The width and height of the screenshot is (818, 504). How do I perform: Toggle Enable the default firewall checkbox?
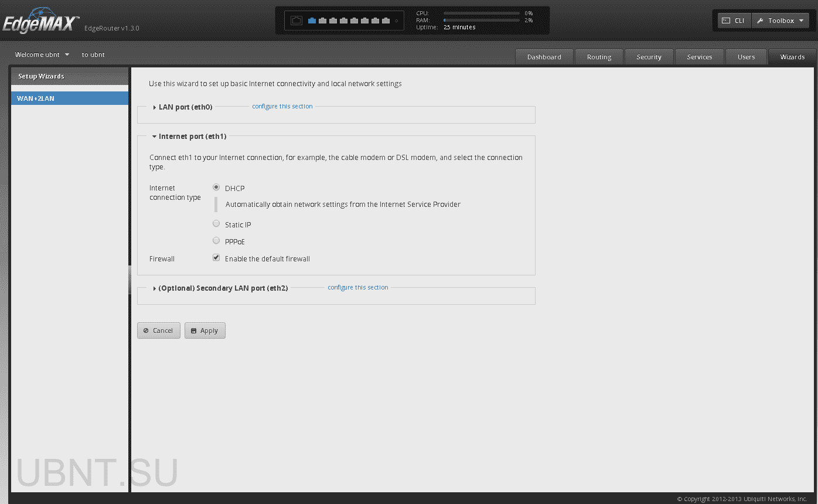pos(216,258)
